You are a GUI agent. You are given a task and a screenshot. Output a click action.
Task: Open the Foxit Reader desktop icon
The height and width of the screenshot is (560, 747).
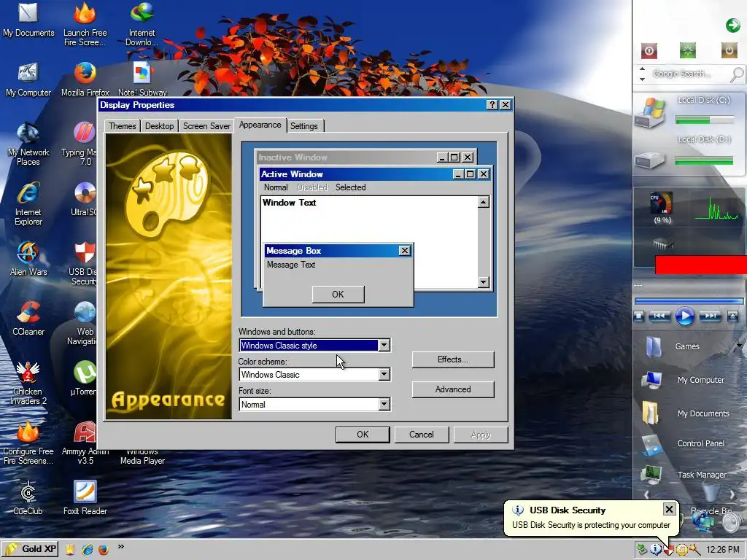(x=85, y=498)
